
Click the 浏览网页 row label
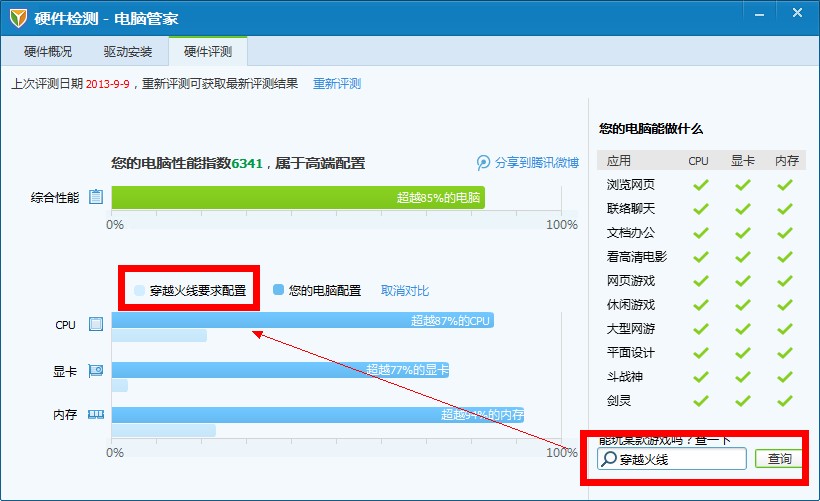tap(631, 185)
